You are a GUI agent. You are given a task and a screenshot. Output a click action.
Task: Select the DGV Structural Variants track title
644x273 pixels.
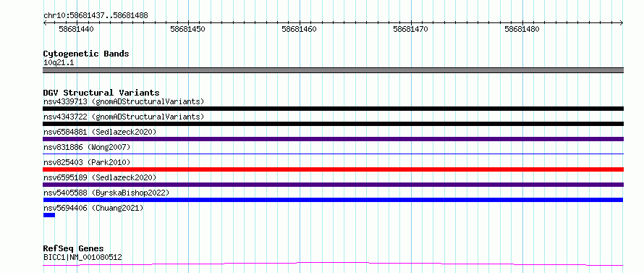(101, 93)
